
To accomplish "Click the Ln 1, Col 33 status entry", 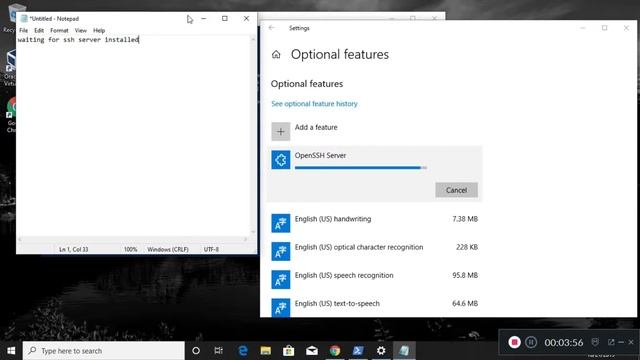I will 73,249.
